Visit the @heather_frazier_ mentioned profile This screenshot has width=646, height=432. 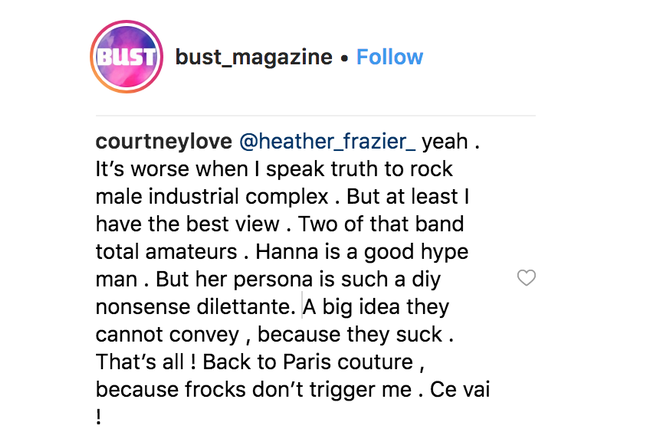[328, 141]
